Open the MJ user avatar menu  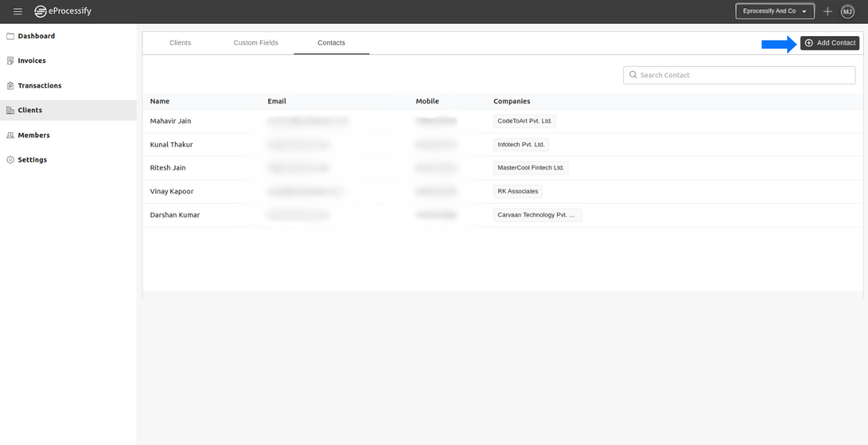pos(847,11)
